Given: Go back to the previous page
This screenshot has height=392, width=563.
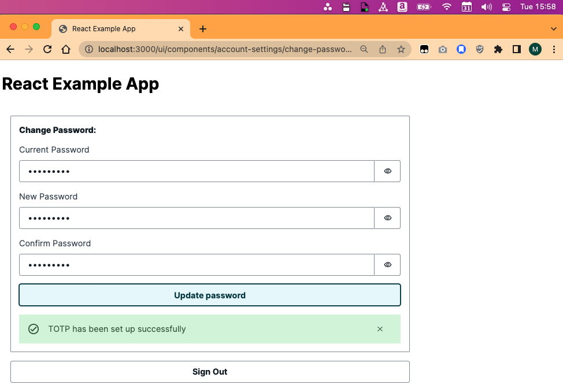Looking at the screenshot, I should (x=10, y=49).
